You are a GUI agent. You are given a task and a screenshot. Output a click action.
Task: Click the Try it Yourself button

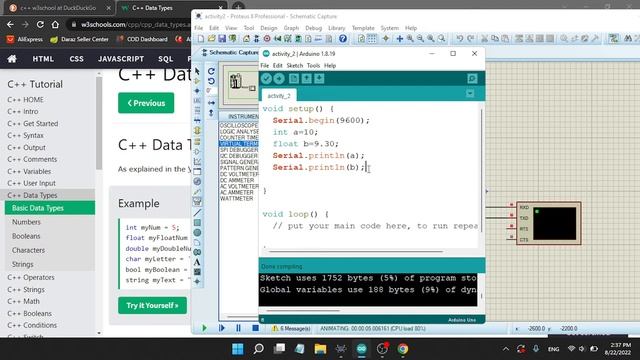pos(152,305)
